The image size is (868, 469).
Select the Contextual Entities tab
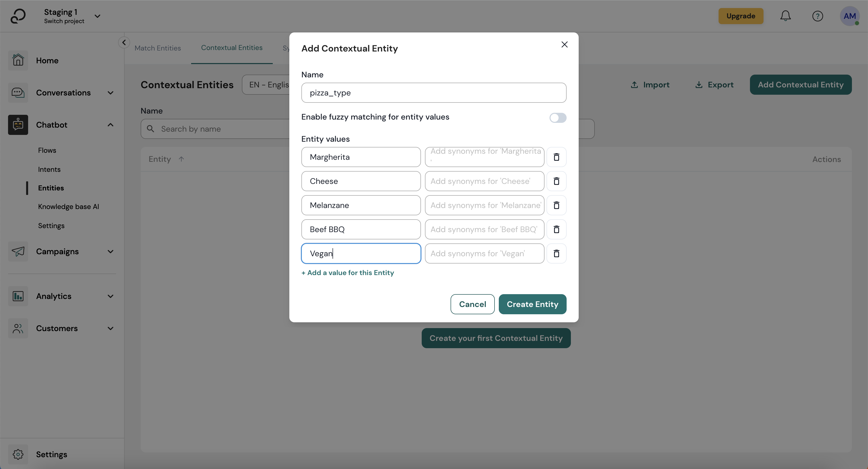[x=232, y=48]
